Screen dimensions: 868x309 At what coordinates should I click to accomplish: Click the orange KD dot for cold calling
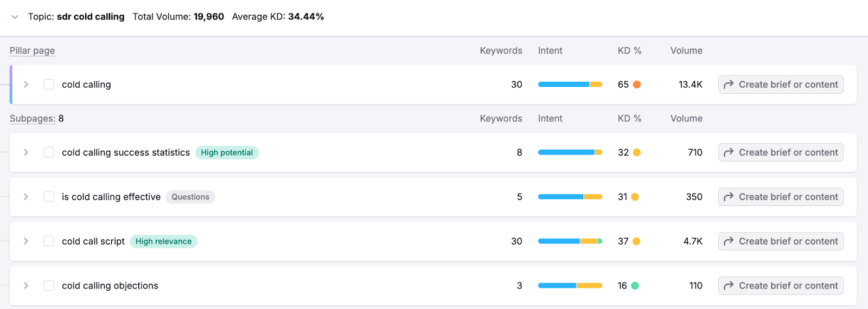pyautogui.click(x=637, y=85)
